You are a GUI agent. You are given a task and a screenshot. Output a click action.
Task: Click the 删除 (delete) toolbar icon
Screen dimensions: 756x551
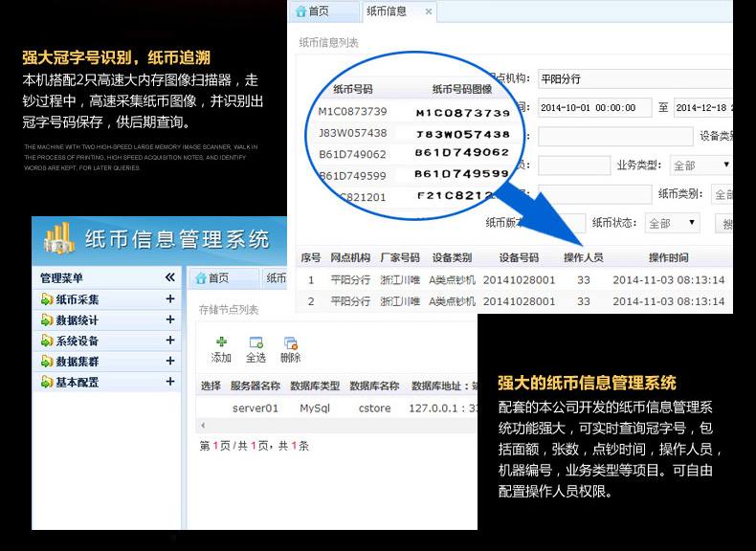point(290,342)
